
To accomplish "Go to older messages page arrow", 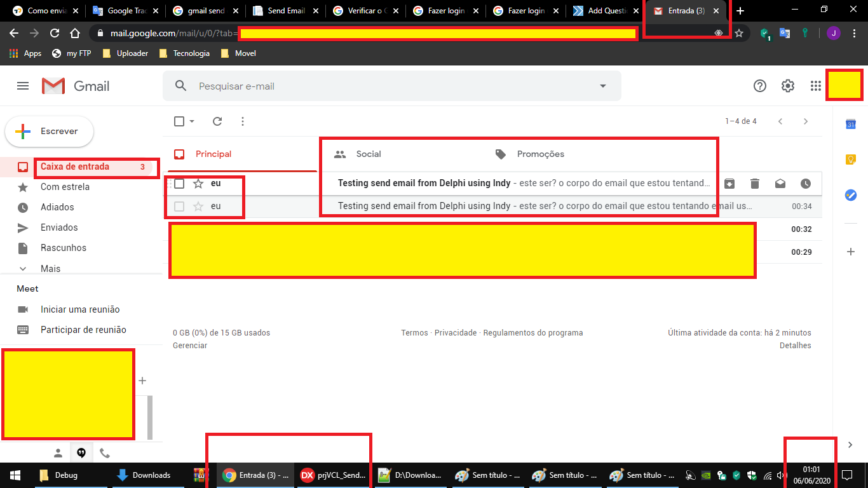I will tap(806, 121).
